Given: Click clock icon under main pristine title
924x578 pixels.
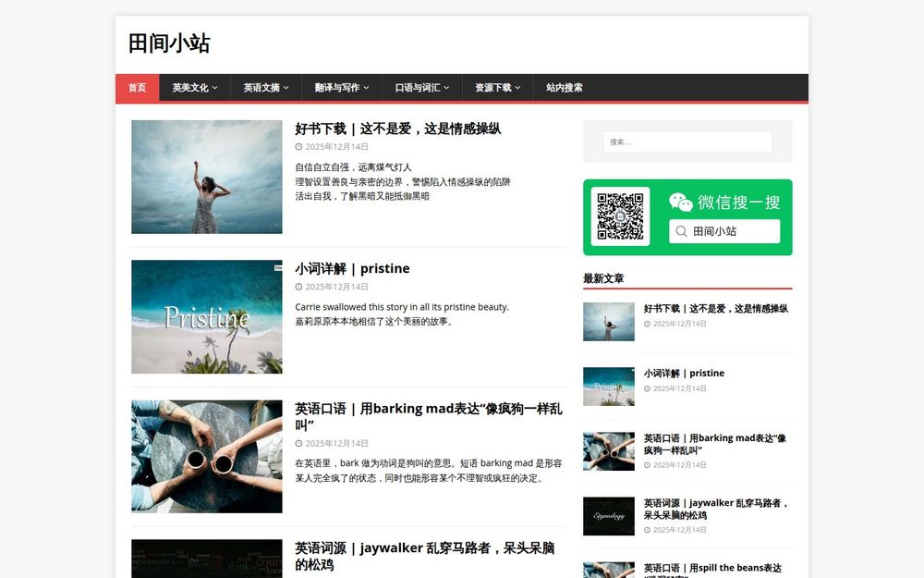Looking at the screenshot, I should point(298,287).
